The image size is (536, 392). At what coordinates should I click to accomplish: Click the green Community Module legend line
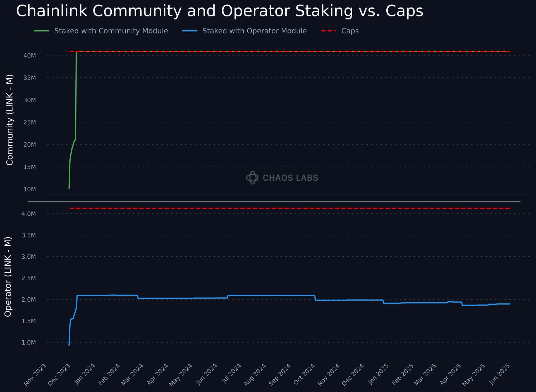click(x=42, y=31)
